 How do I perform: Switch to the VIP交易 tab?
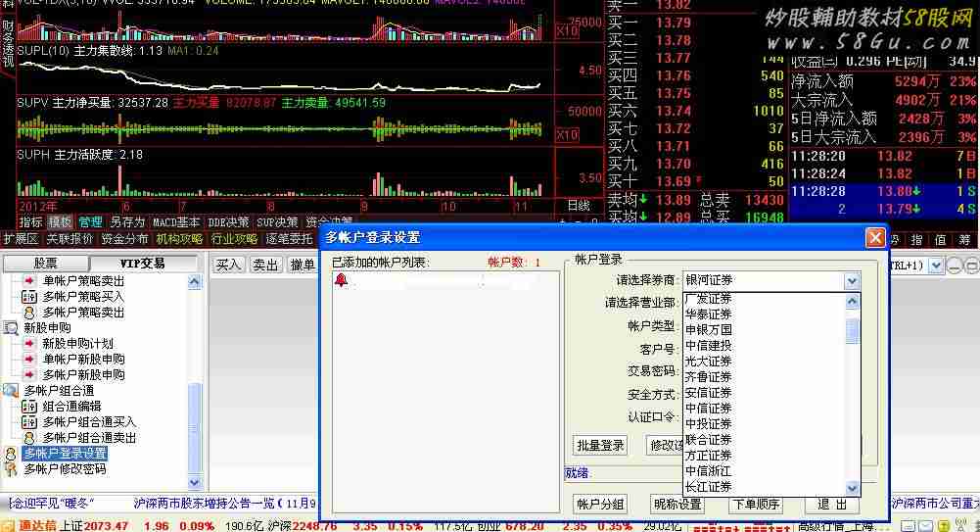click(x=143, y=264)
